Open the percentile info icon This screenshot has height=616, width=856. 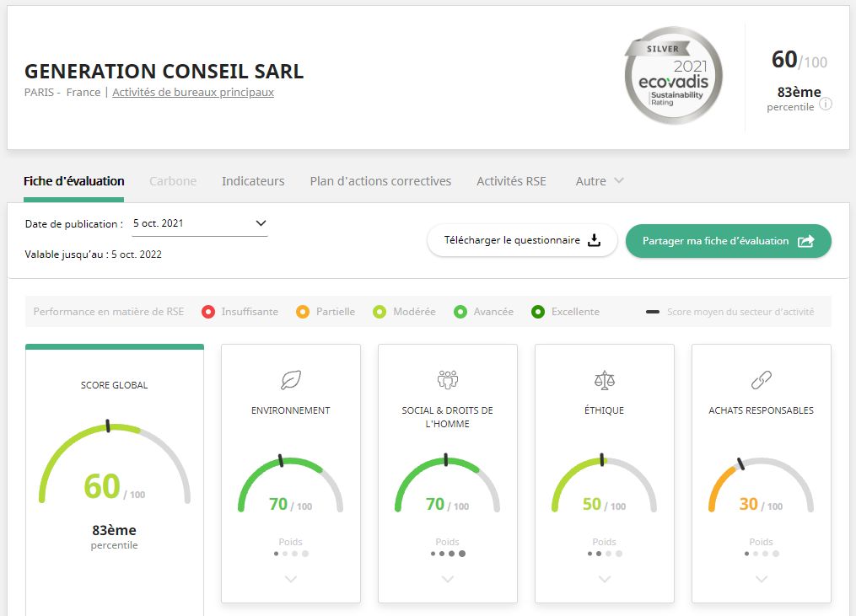point(826,104)
